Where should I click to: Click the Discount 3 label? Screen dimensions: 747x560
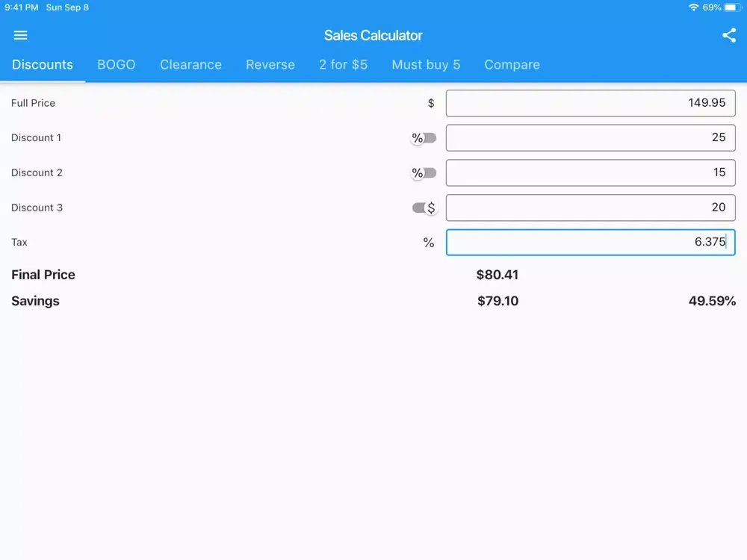[37, 208]
